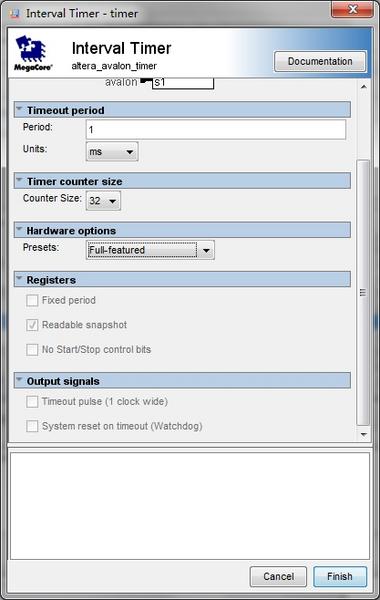Collapse the Timeout period section triangle

coord(19,109)
